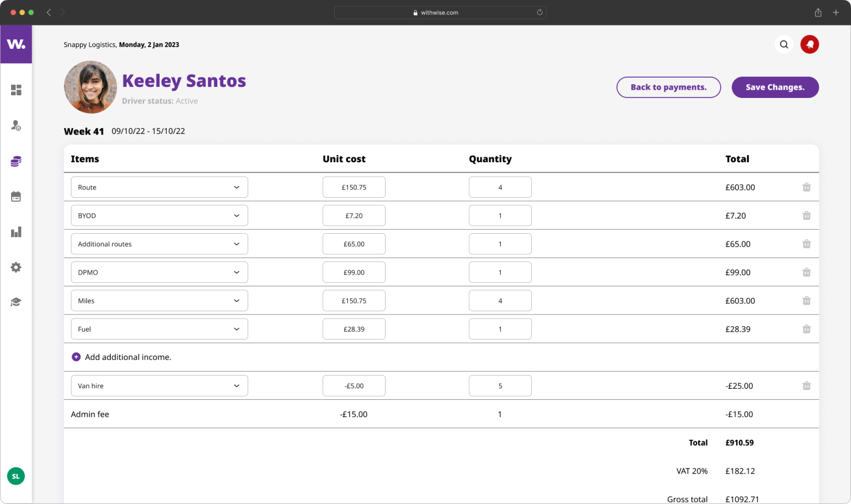Open the DPMO dropdown menu
The image size is (851, 504).
click(159, 272)
